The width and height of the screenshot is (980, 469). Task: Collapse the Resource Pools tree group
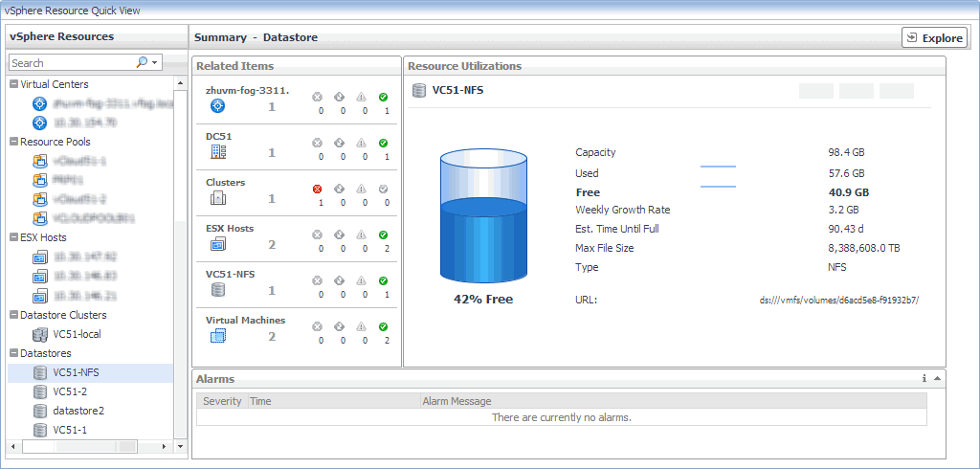coord(13,142)
